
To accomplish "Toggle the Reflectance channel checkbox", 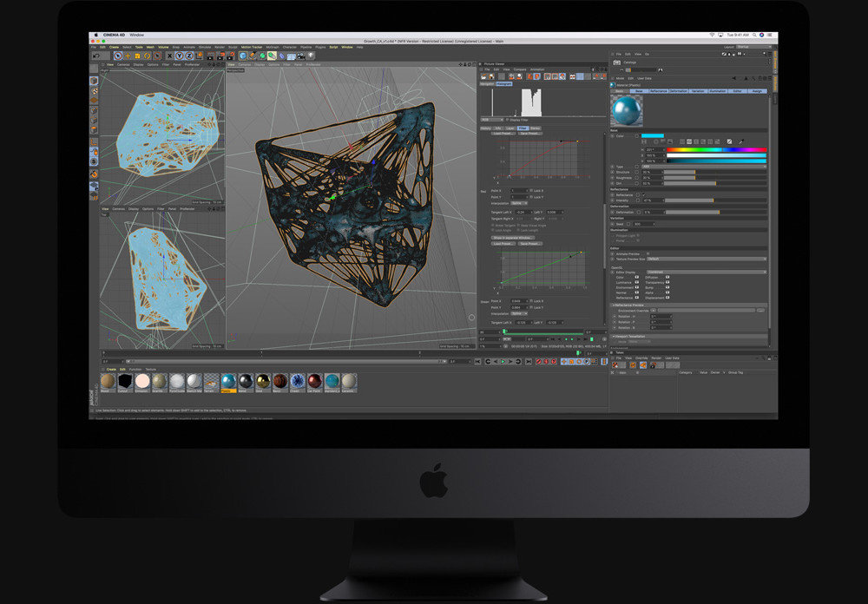I will [643, 194].
